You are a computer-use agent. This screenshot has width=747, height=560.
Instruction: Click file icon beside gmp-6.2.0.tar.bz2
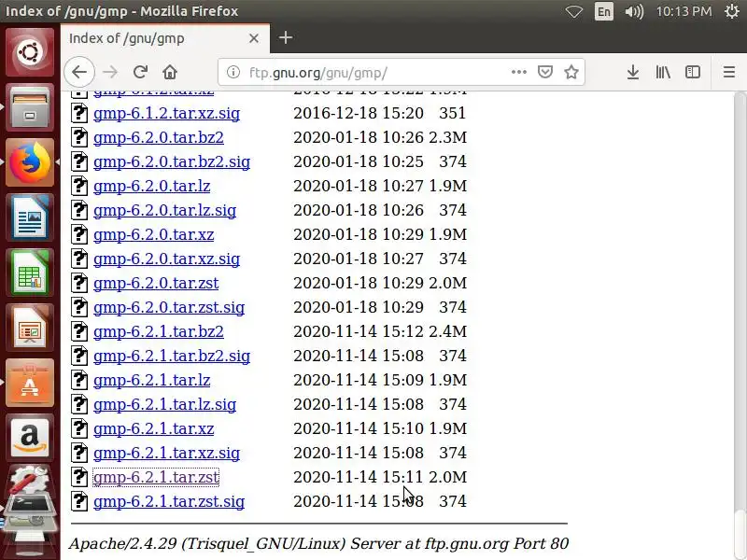coord(79,136)
